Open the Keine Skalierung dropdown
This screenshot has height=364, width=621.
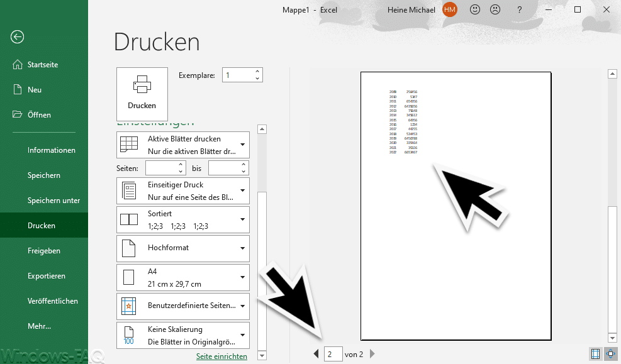pos(183,336)
